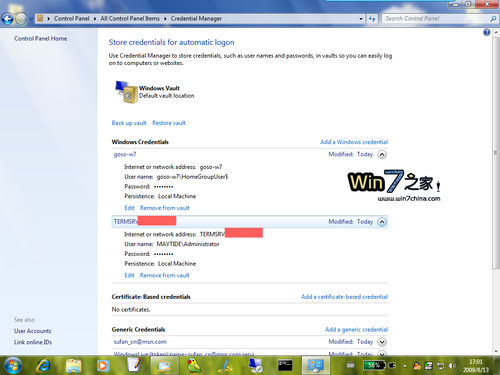
Task: Open the picture viewer taskbar icon
Action: 164,366
